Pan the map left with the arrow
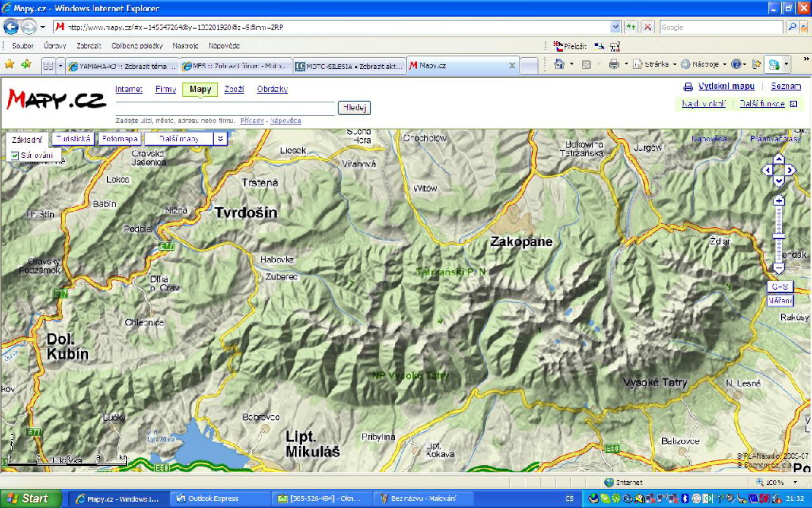The height and width of the screenshot is (508, 812). [x=766, y=170]
